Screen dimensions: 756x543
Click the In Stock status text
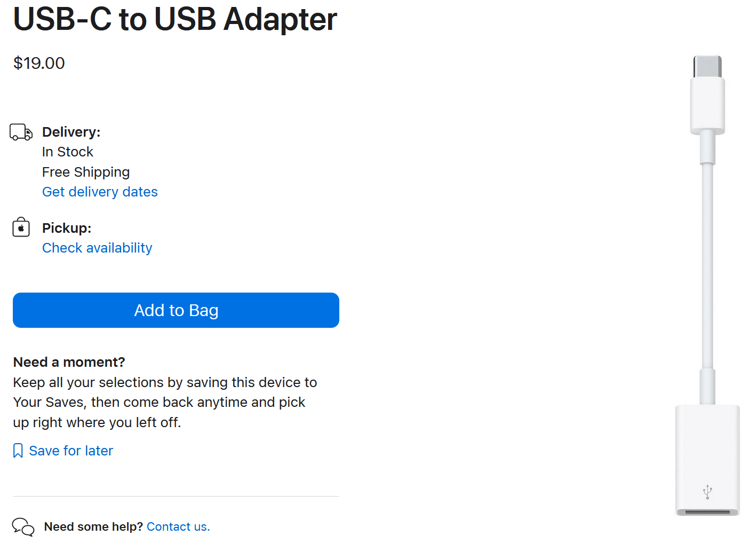pos(68,152)
